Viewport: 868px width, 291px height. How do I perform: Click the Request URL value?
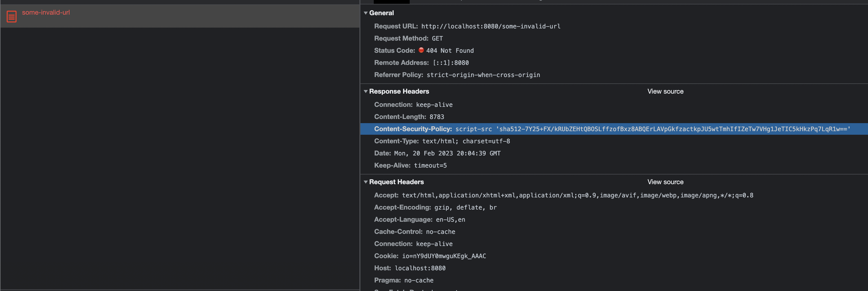click(x=491, y=26)
